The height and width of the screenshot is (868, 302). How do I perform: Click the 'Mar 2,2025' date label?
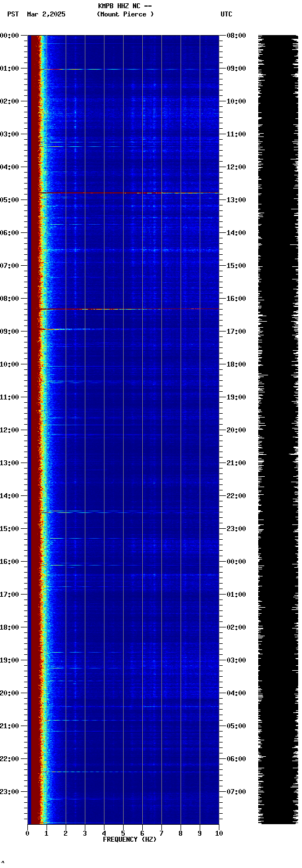[46, 14]
